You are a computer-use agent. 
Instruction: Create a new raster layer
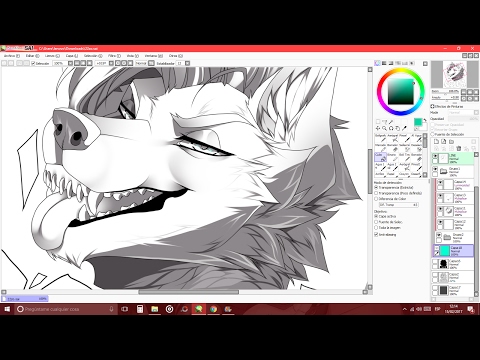[x=436, y=142]
